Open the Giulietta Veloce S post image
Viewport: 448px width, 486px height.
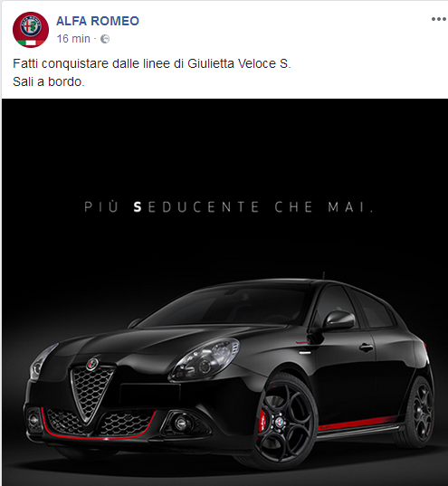(x=224, y=292)
